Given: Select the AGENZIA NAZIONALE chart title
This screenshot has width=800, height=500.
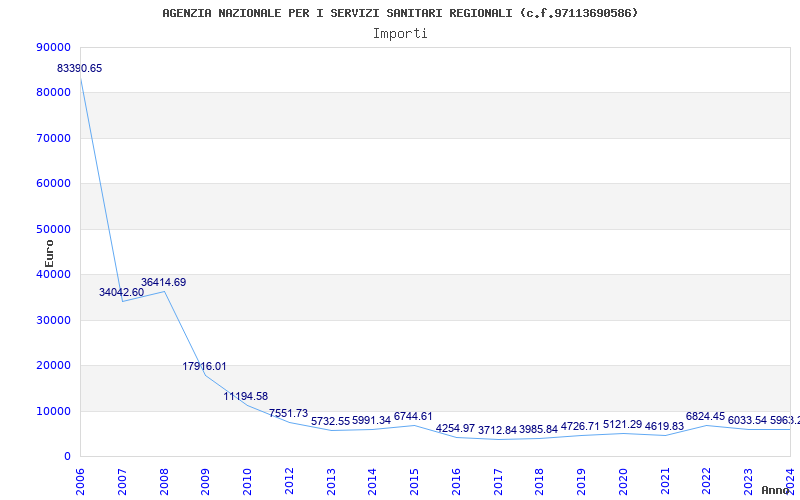Looking at the screenshot, I should tap(400, 13).
